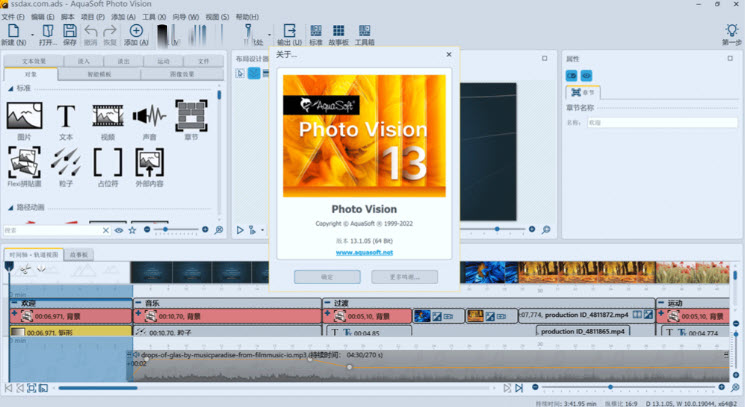Toggle the star favorites filter in toolbox
Screen dimensions: 745x407
[x=134, y=230]
